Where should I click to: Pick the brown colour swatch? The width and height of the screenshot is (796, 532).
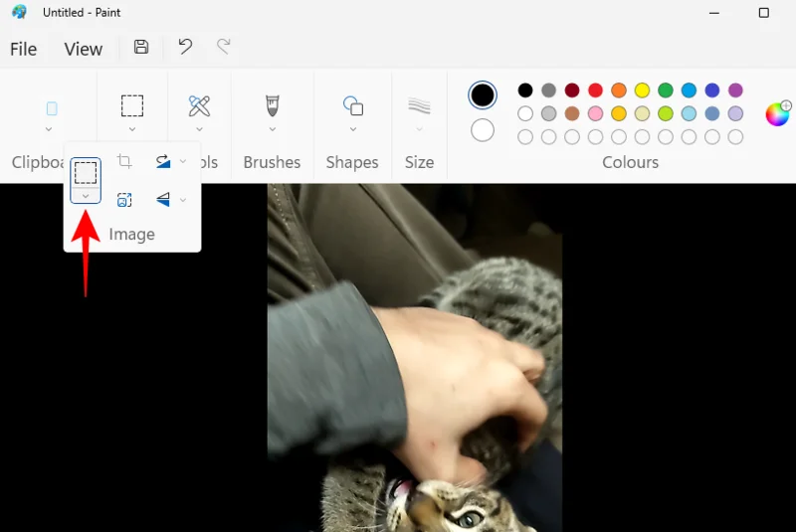[572, 113]
